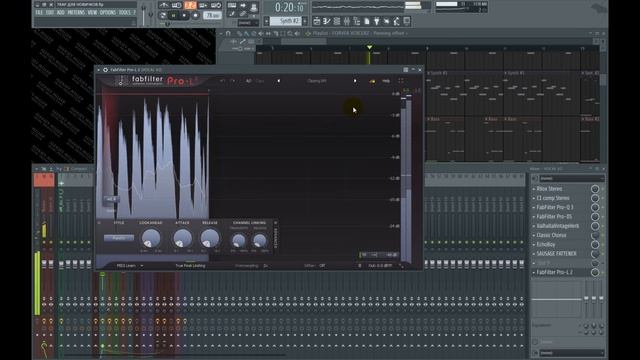Click the next pattern arrow beside Synth #2

[305, 21]
